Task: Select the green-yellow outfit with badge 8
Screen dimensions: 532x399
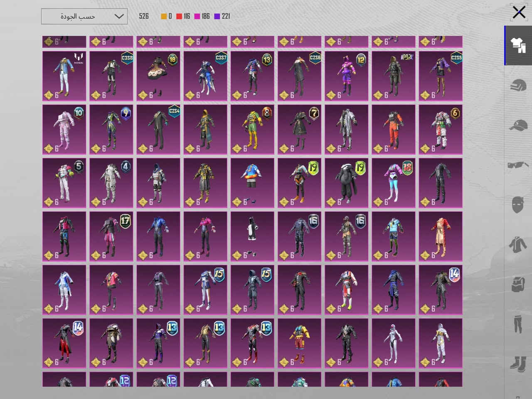Action: coord(253,129)
